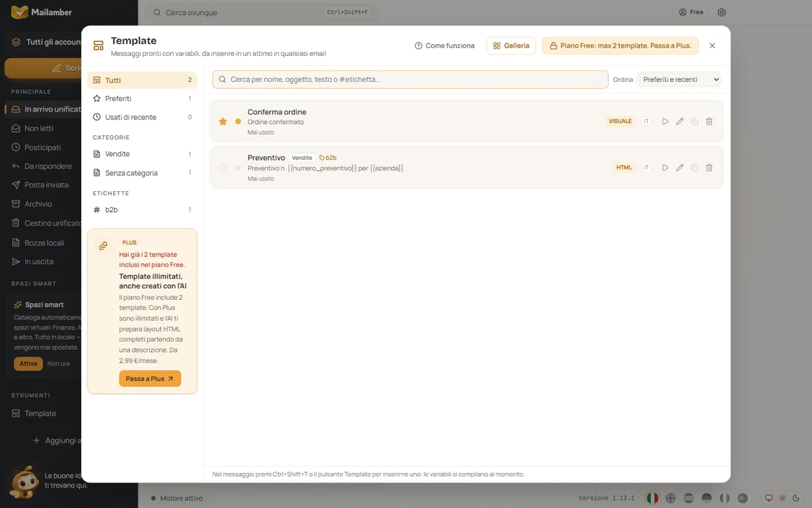The height and width of the screenshot is (508, 812).
Task: Switch language to Italian flag
Action: coord(652,498)
